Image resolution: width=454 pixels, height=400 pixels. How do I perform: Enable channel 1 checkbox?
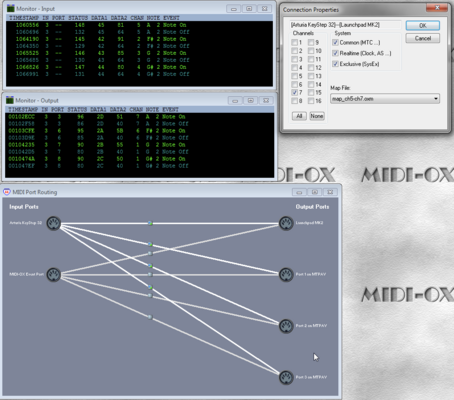pyautogui.click(x=294, y=42)
